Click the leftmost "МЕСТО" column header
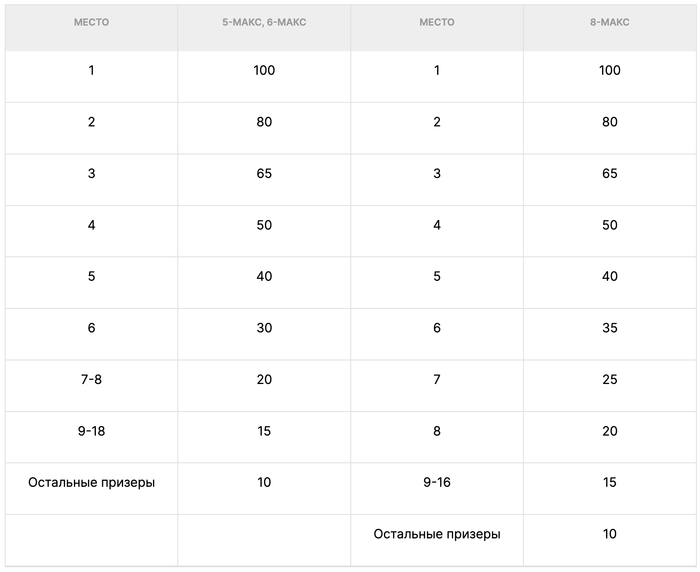This screenshot has height=572, width=700. 91,22
